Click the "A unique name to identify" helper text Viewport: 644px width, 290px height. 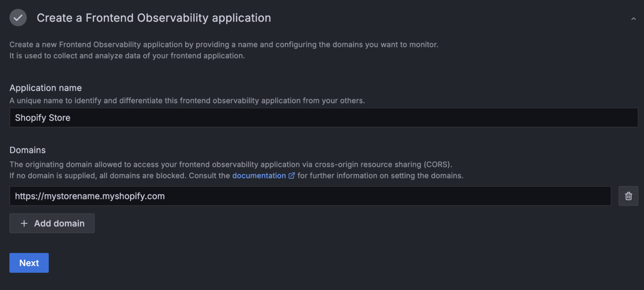pyautogui.click(x=187, y=101)
